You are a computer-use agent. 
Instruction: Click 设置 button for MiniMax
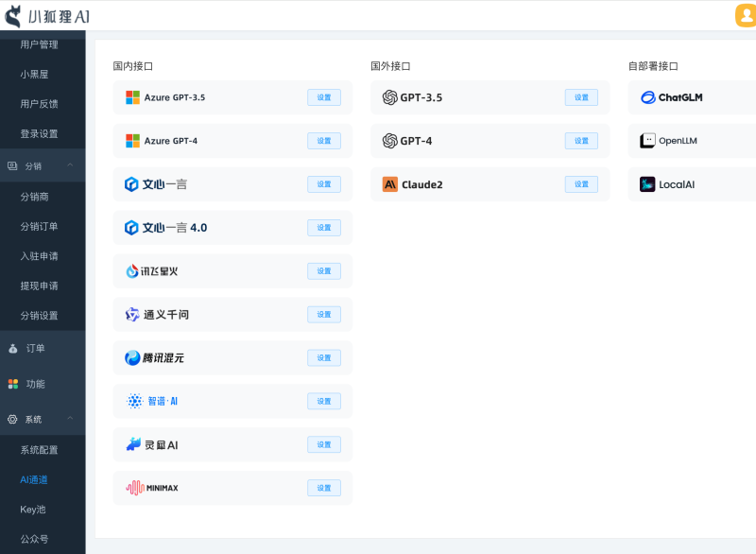pyautogui.click(x=324, y=488)
